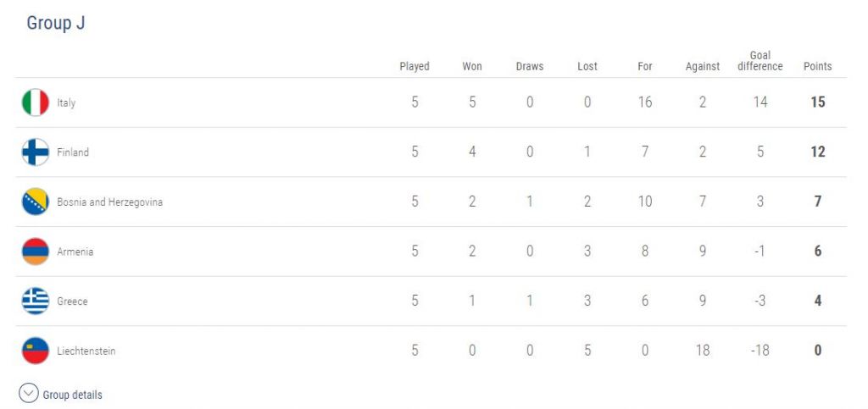Open the Group details text link
The height and width of the screenshot is (409, 868).
[72, 395]
